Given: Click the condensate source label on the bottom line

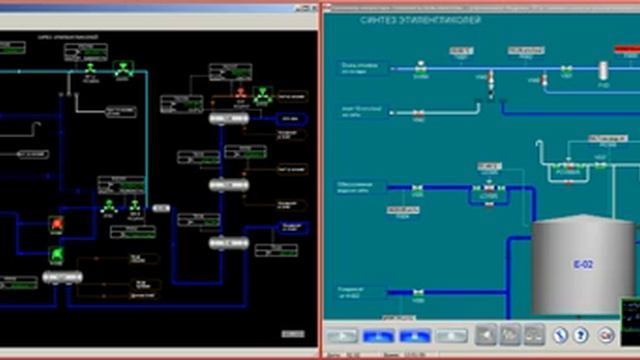Looking at the screenshot, I should (x=361, y=292).
